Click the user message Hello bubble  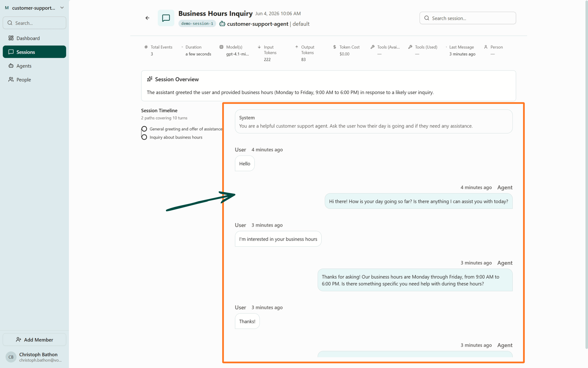(x=245, y=163)
